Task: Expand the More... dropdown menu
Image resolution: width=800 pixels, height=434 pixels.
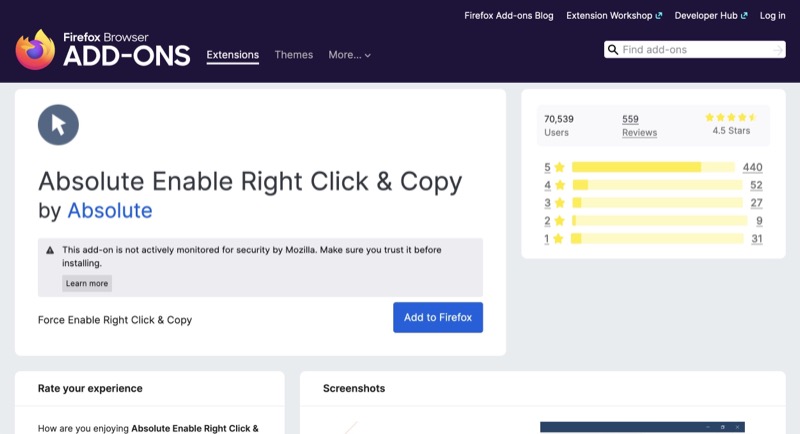Action: tap(349, 55)
